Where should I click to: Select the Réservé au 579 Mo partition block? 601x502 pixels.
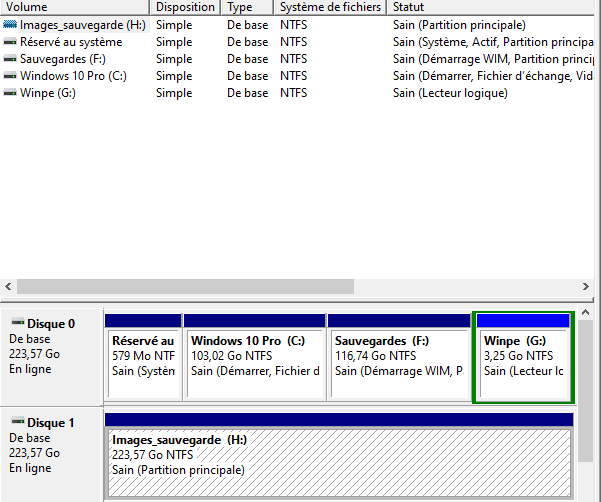143,357
